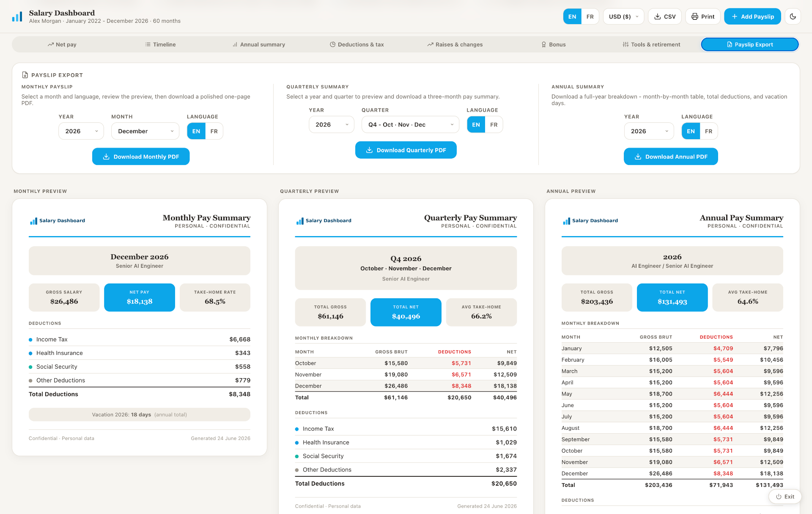Set the annual summary language to EN
This screenshot has height=514, width=812.
click(x=691, y=131)
